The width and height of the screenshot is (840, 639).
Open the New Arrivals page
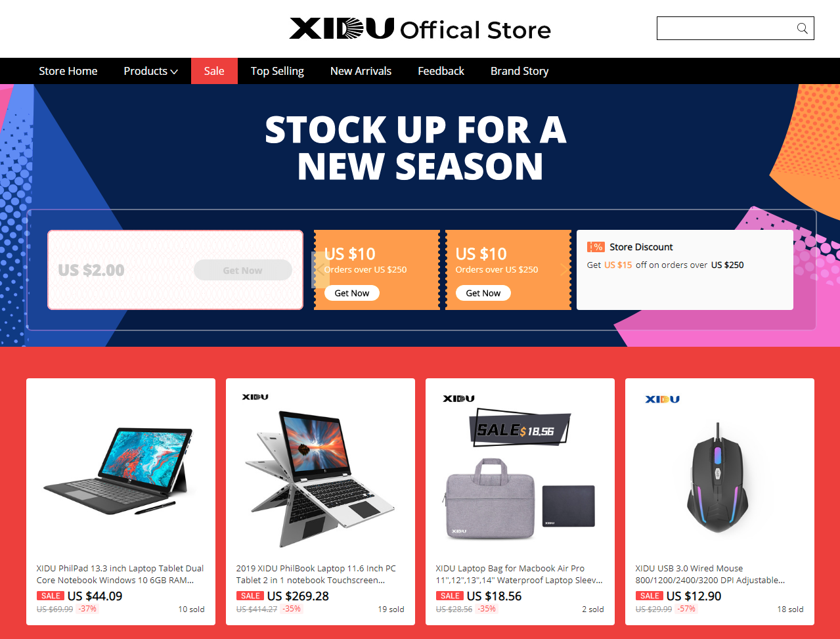click(361, 71)
